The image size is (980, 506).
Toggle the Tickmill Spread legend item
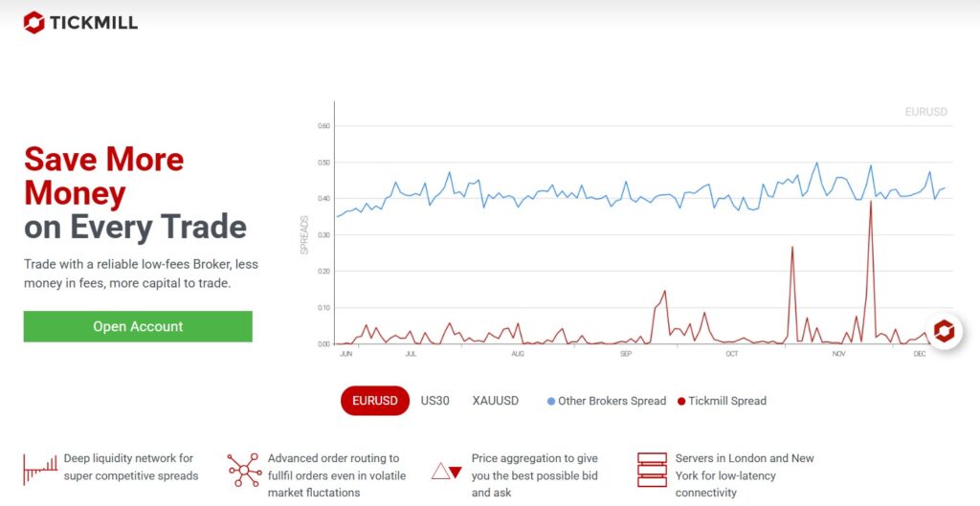click(722, 401)
